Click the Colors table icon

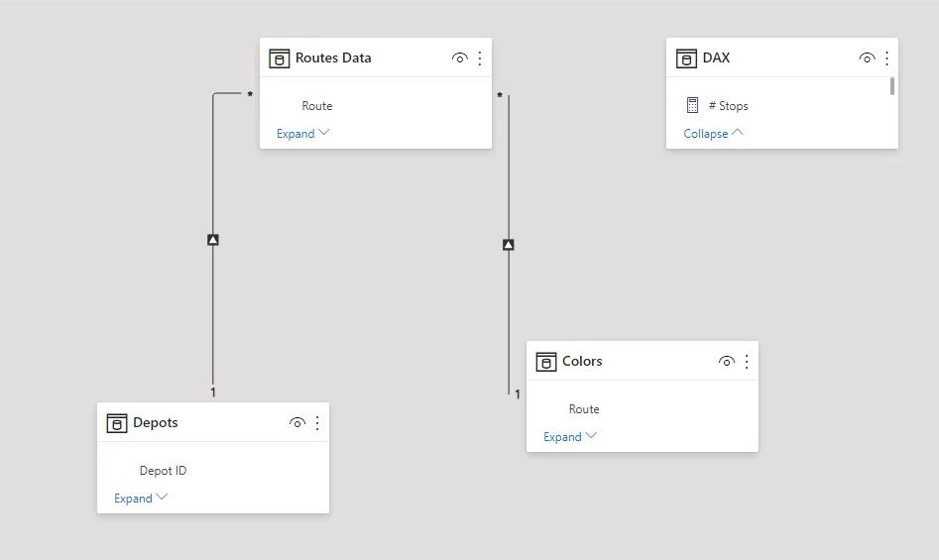point(546,362)
